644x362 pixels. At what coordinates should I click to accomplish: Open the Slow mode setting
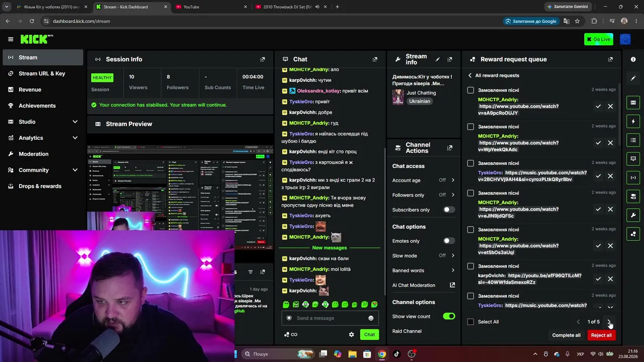(x=424, y=255)
